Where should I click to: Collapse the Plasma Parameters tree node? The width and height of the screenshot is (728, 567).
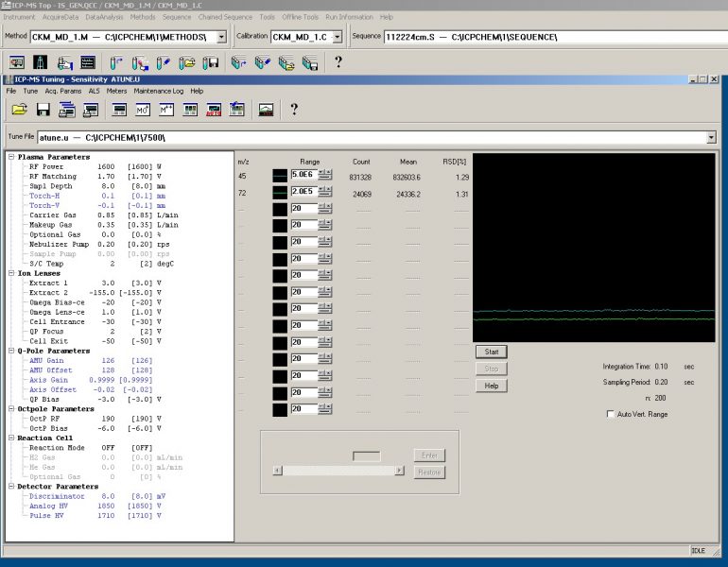click(x=11, y=157)
